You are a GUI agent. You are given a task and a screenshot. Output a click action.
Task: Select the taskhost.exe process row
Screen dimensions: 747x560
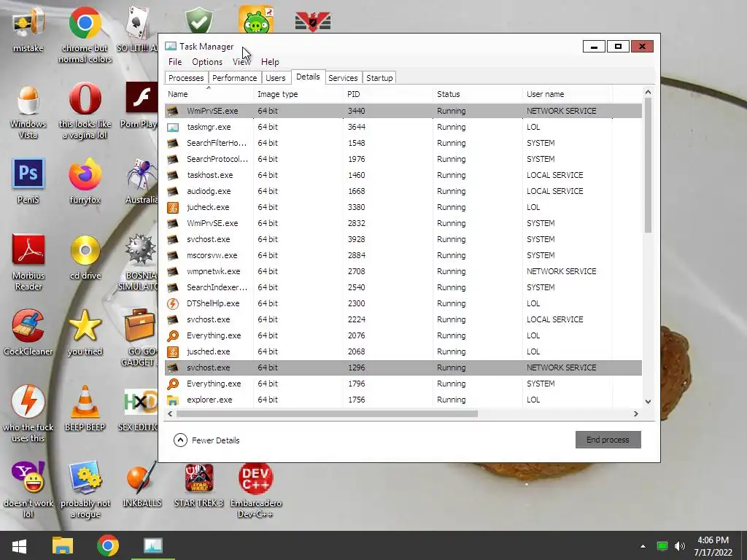point(403,175)
